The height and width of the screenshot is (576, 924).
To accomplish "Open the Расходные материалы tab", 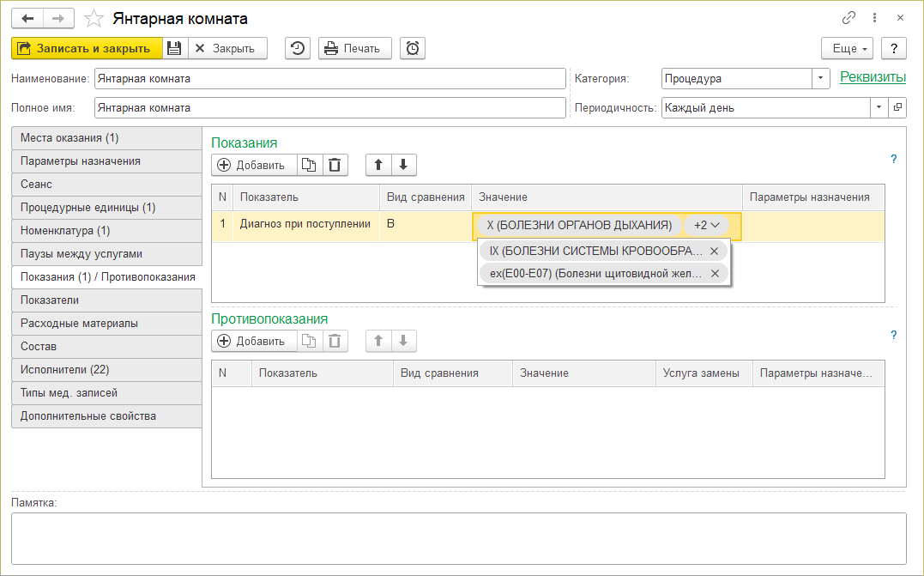I will pyautogui.click(x=106, y=324).
